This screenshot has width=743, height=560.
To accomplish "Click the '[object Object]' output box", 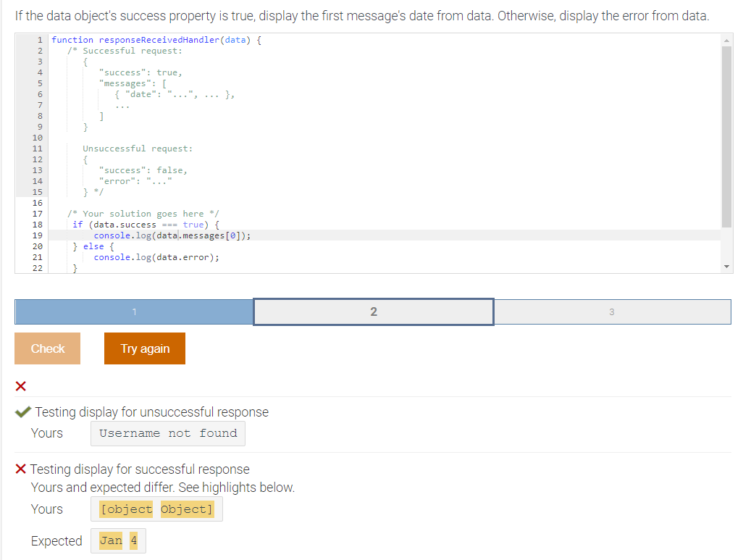I will pos(156,509).
